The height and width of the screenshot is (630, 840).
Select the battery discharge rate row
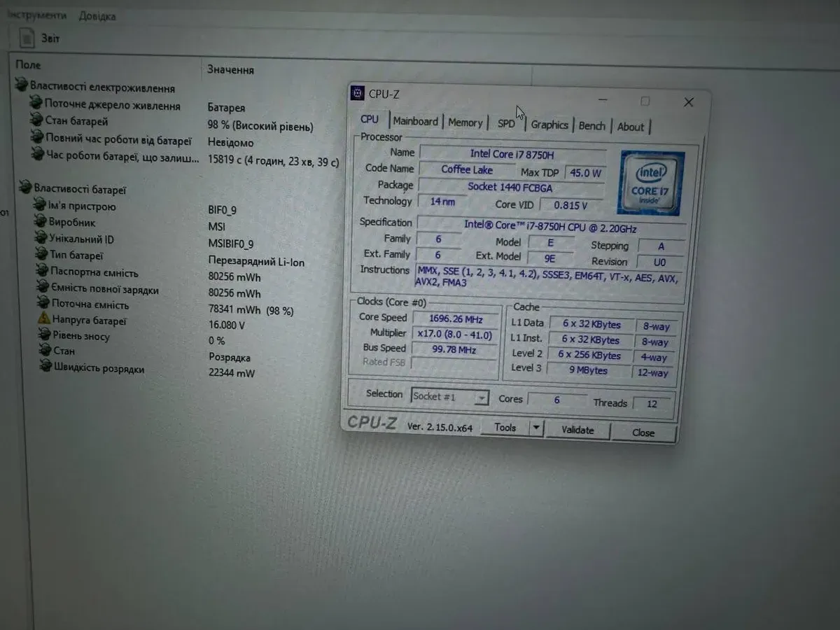[x=99, y=368]
